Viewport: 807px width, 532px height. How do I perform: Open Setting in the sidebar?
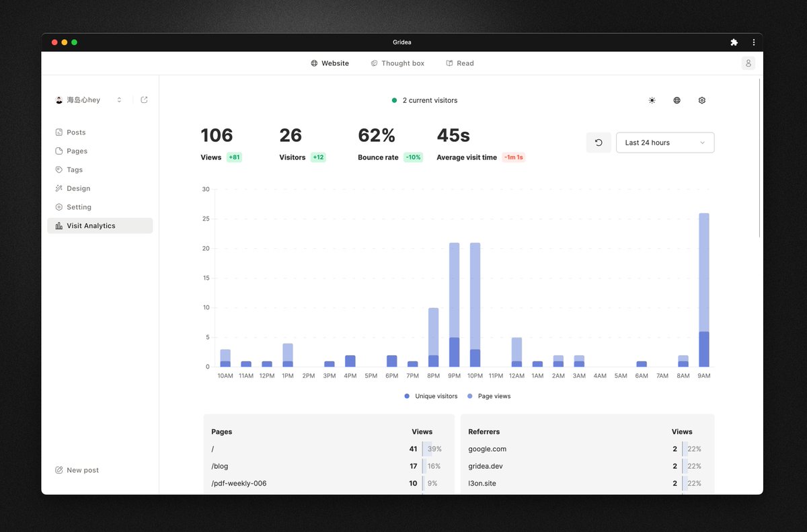pos(100,207)
